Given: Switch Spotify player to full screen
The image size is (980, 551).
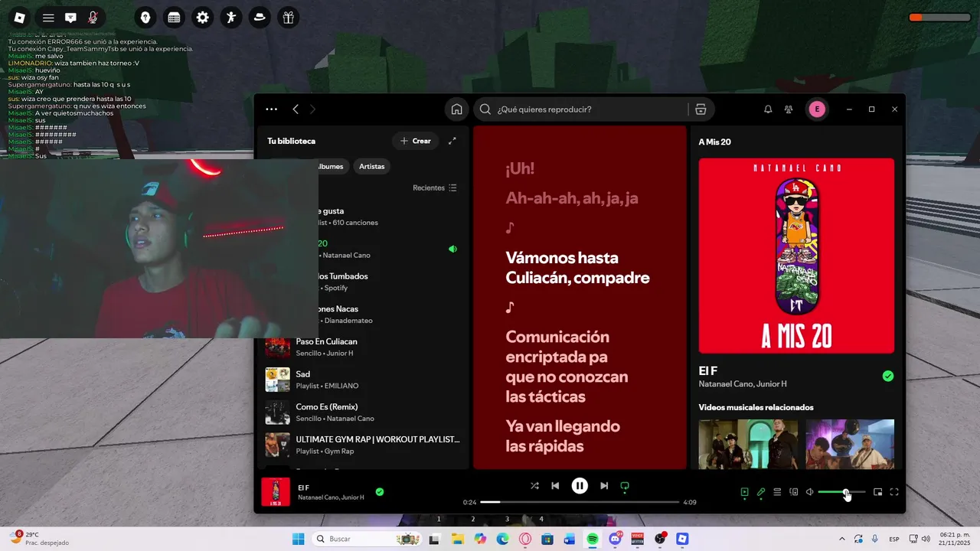Looking at the screenshot, I should click(x=894, y=492).
